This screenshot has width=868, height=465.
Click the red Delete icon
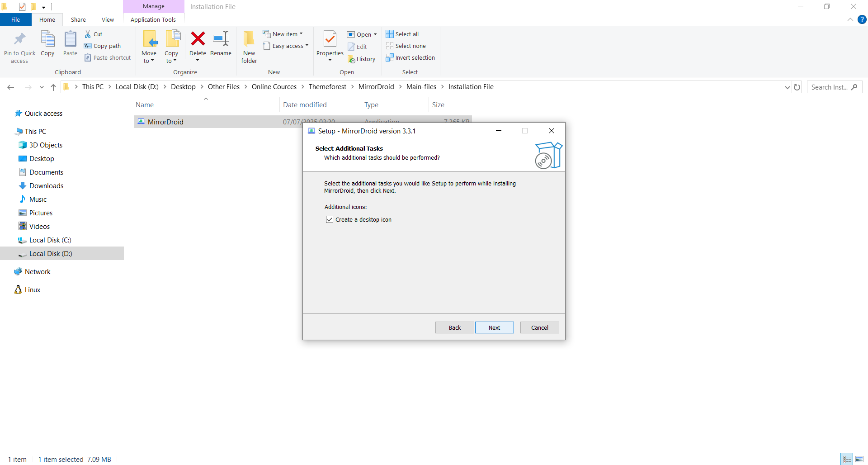point(198,39)
